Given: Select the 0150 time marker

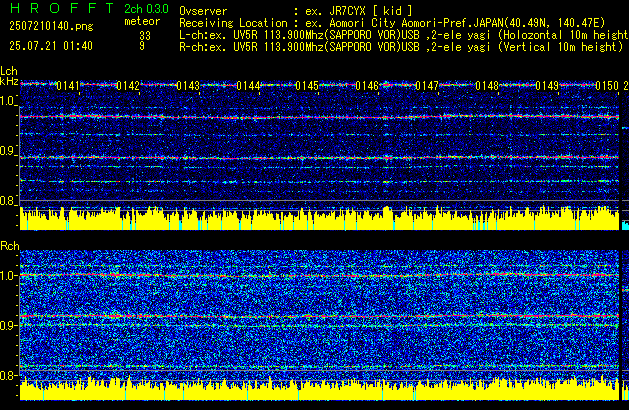Looking at the screenshot, I should coord(607,86).
